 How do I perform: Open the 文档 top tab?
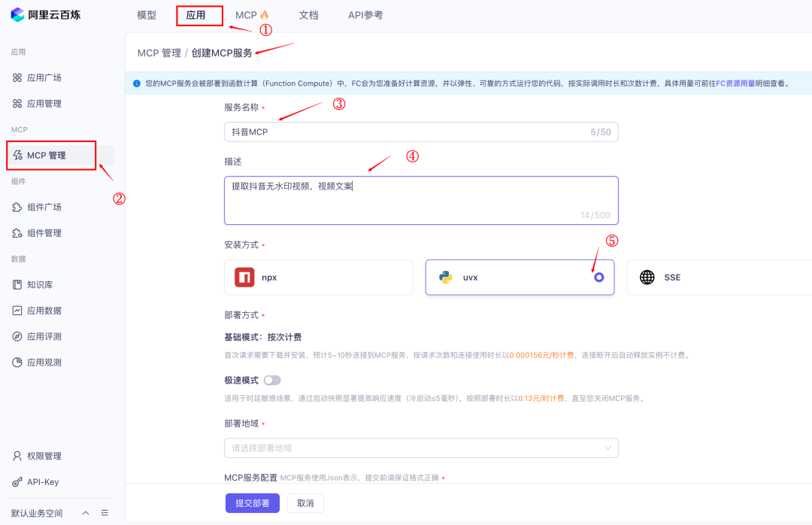(x=309, y=15)
